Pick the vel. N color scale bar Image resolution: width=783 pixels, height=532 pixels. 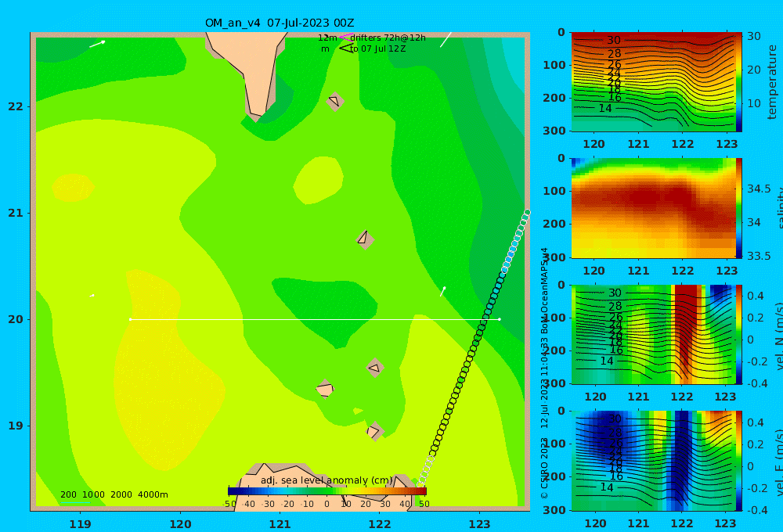click(x=739, y=334)
